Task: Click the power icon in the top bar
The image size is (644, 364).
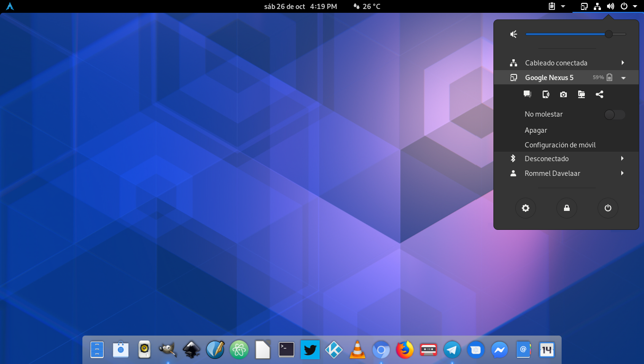Action: 624,6
